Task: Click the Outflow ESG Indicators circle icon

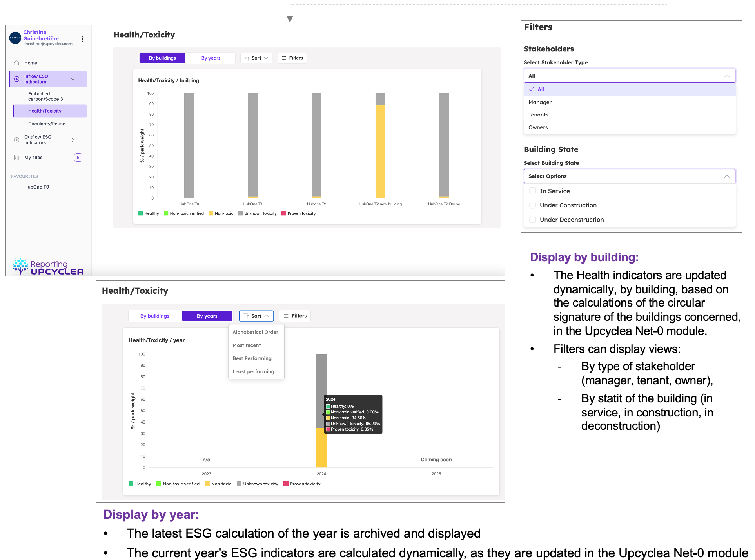Action: pos(16,140)
